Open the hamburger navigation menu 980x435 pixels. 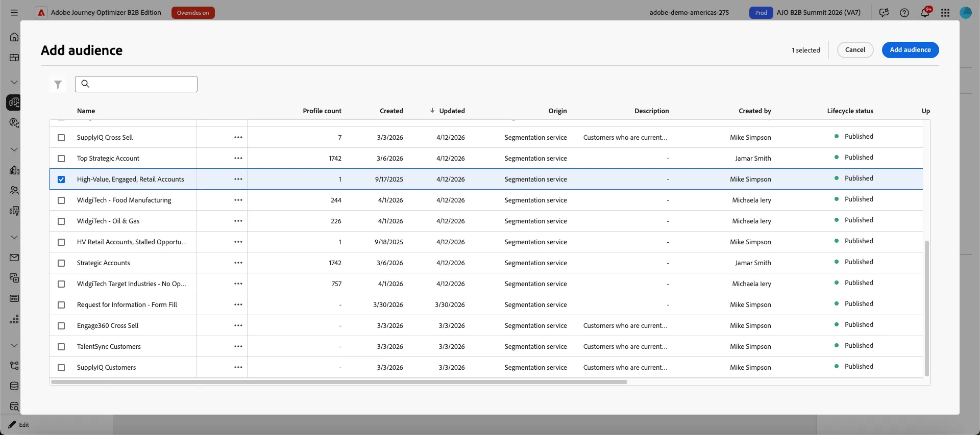click(14, 13)
